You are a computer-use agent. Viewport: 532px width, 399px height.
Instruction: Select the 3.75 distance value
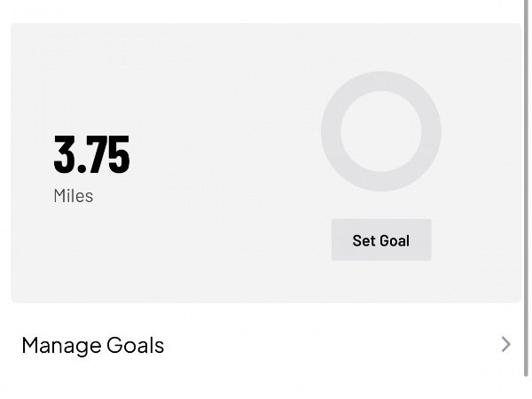[91, 154]
